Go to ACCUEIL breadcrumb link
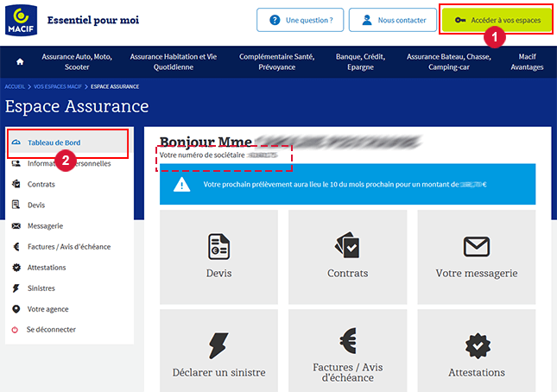Image resolution: width=557 pixels, height=392 pixels. 15,86
